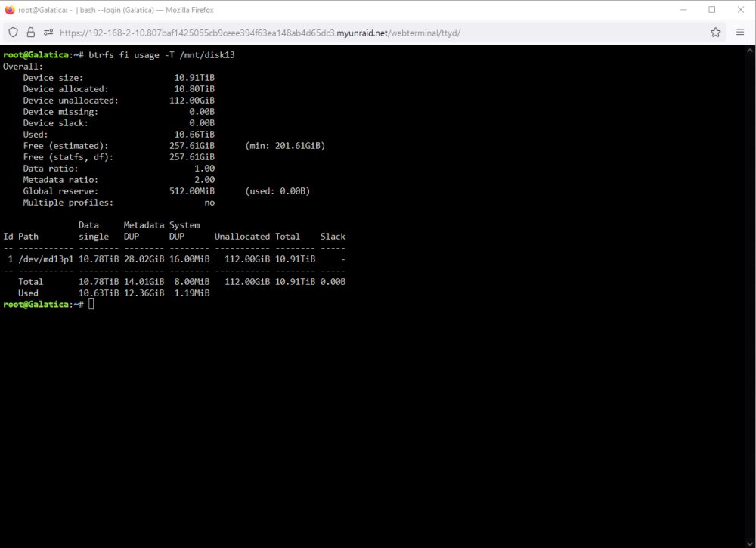This screenshot has width=756, height=548.
Task: Click the 'Device missing:' label
Action: 60,112
